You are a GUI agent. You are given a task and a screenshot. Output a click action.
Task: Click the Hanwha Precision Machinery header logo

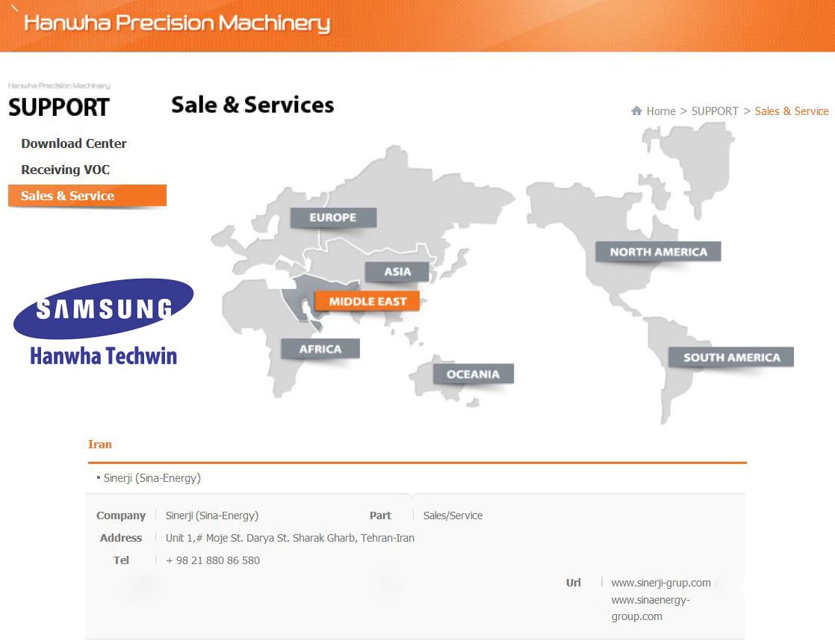pyautogui.click(x=177, y=23)
